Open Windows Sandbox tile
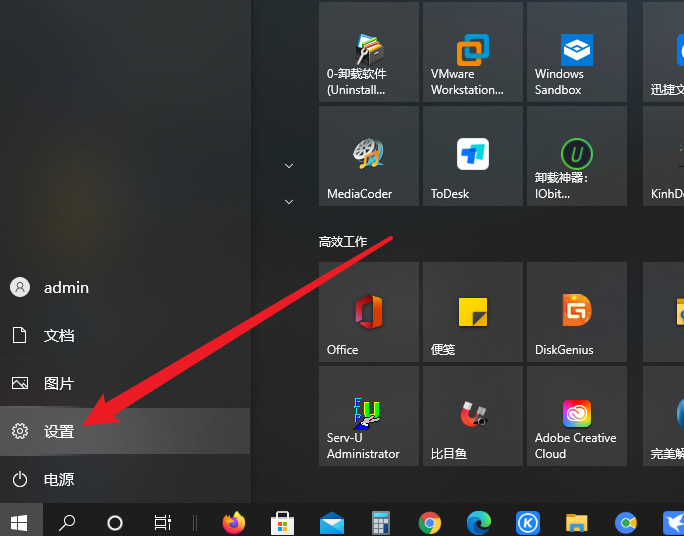Image resolution: width=684 pixels, height=536 pixels. click(576, 52)
